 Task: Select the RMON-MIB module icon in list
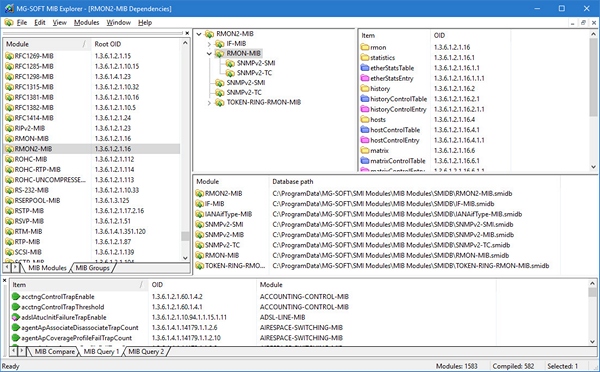coord(9,139)
